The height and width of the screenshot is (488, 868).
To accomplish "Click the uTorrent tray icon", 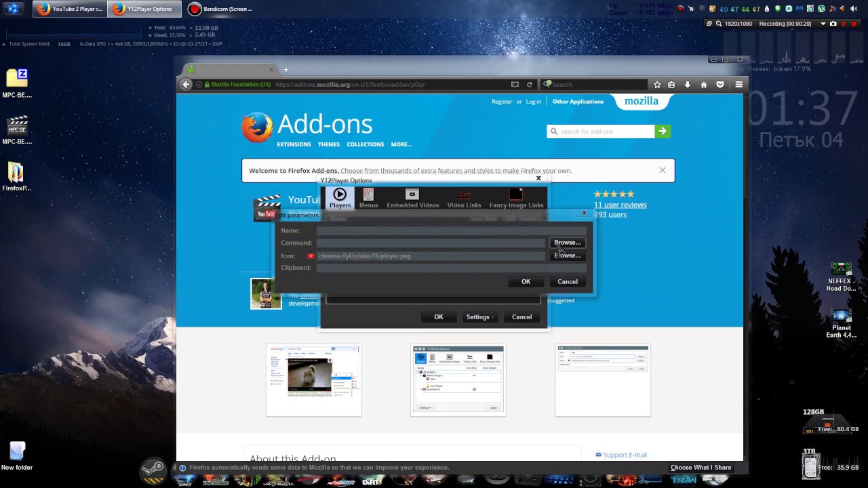I will (821, 9).
